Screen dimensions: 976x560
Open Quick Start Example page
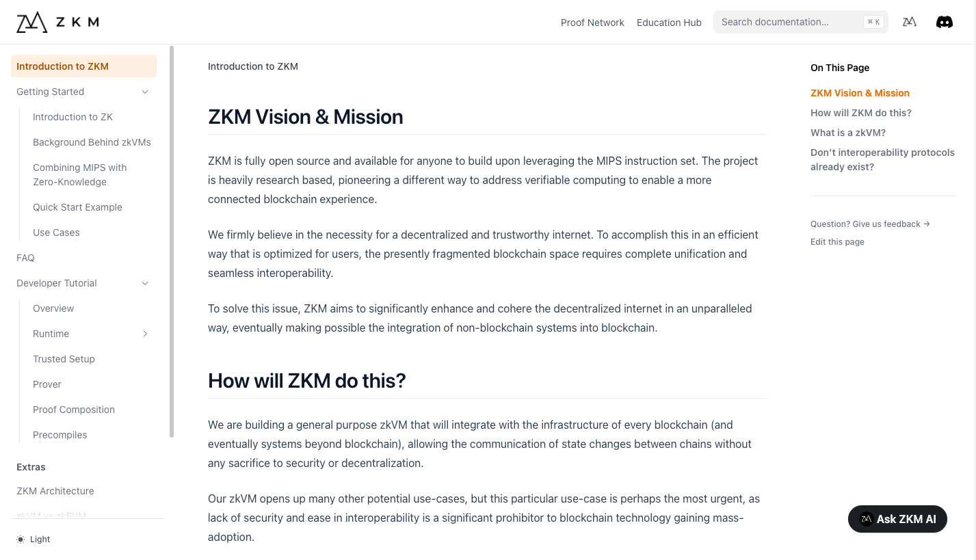pyautogui.click(x=77, y=207)
